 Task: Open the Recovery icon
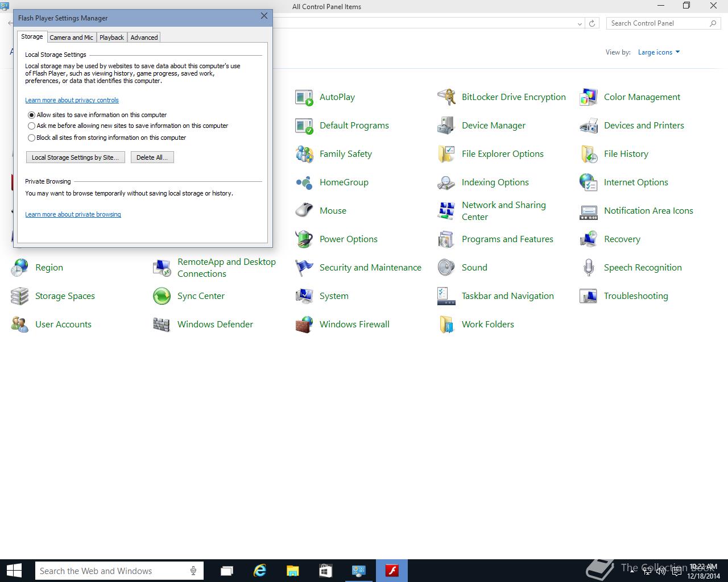coord(589,239)
